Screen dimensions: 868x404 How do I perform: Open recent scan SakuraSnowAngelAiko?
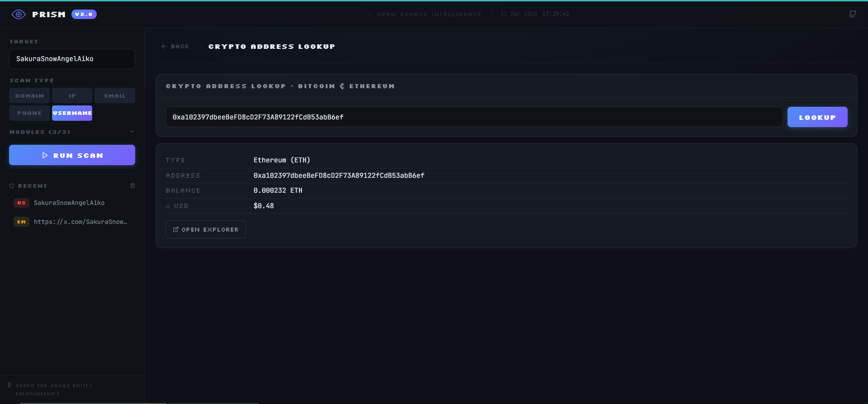tap(69, 203)
